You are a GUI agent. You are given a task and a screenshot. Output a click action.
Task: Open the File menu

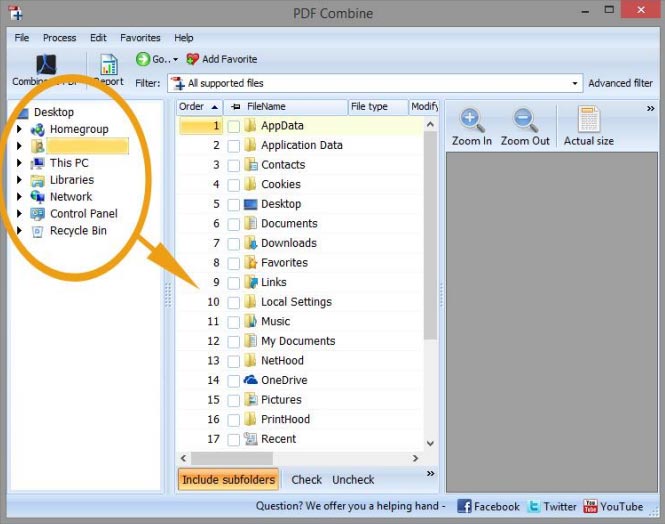click(x=22, y=38)
